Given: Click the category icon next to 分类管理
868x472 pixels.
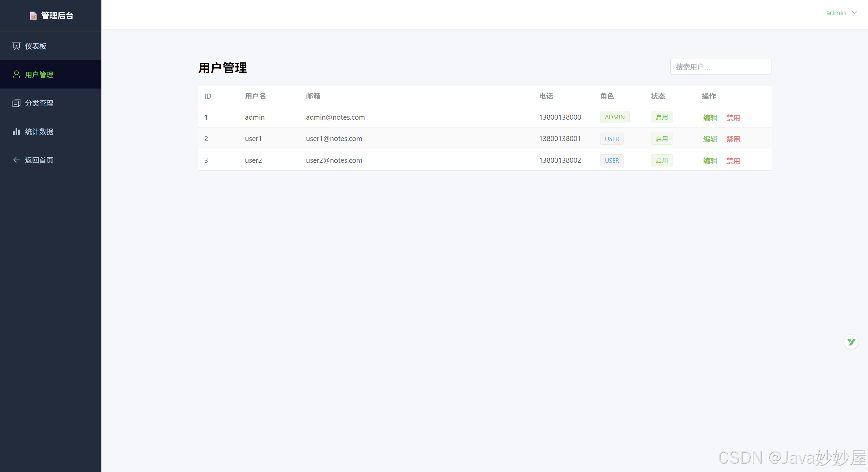Looking at the screenshot, I should tap(16, 103).
